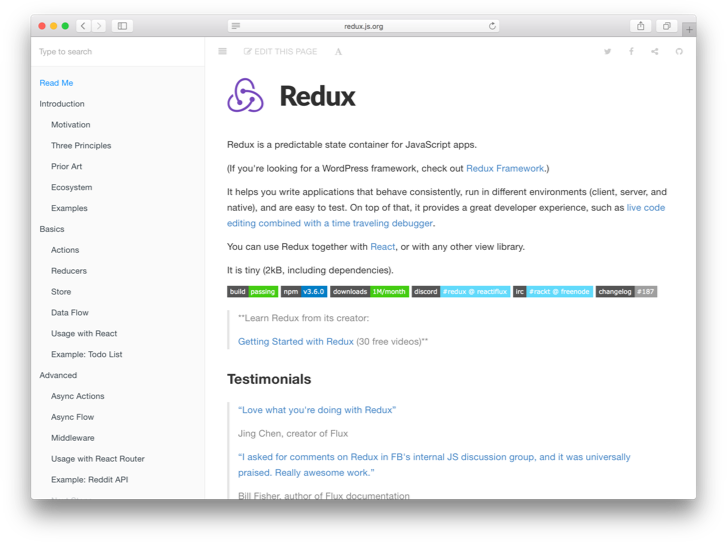727x542 pixels.
Task: Open the GitHub repository icon
Action: click(679, 52)
